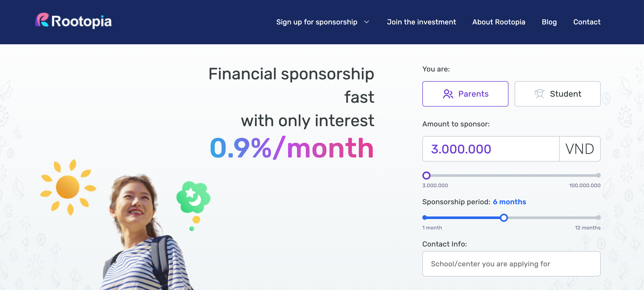The height and width of the screenshot is (290, 644).
Task: Click the school/center you are applying for field
Action: 511,264
